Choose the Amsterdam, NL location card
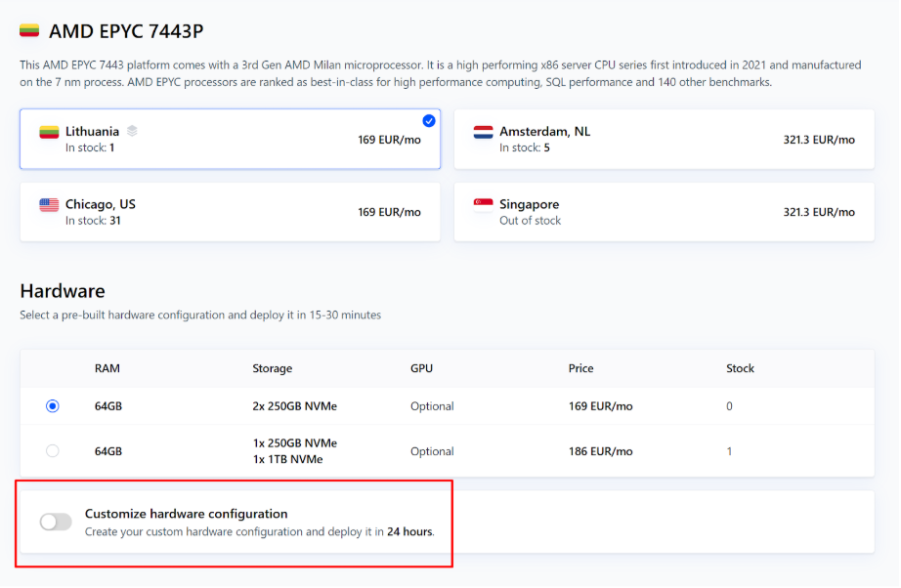The width and height of the screenshot is (901, 588). 664,140
